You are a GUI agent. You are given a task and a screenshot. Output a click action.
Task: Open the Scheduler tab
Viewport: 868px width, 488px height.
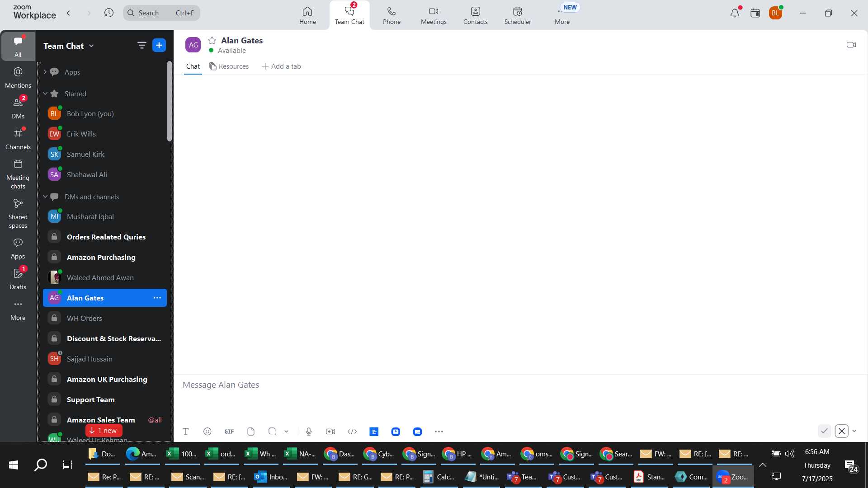point(518,15)
